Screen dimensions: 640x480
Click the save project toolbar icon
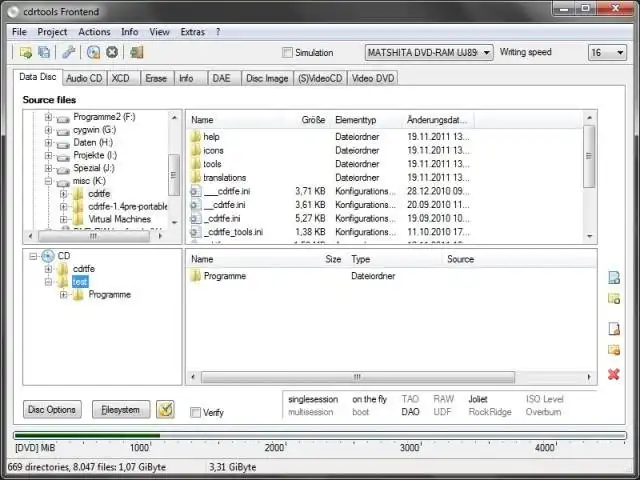pyautogui.click(x=44, y=52)
